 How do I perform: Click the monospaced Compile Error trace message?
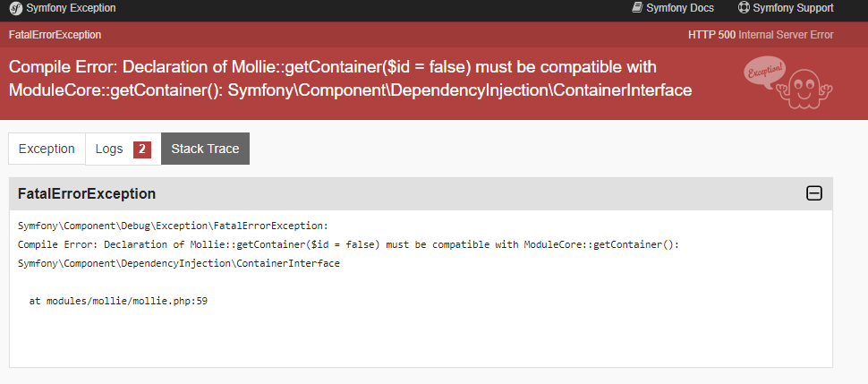[x=348, y=244]
